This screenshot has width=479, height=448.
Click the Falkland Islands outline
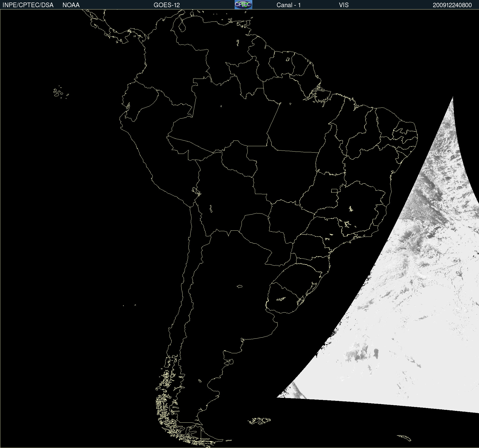pos(259,421)
